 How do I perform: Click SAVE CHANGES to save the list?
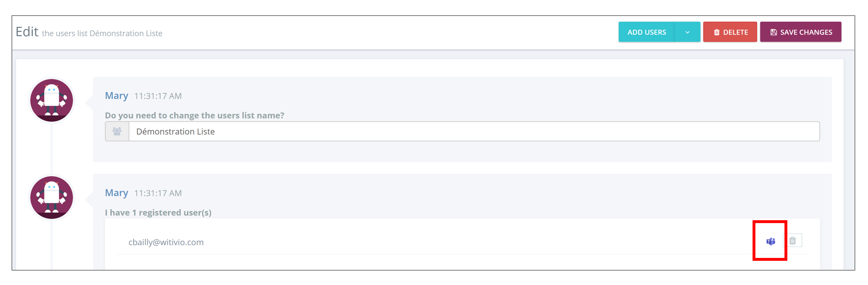(800, 32)
